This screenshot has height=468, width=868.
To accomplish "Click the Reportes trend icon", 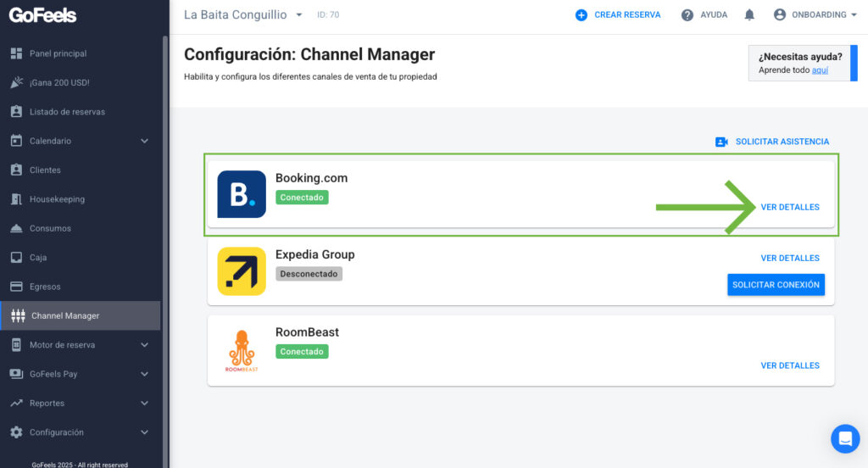I will pos(17,404).
